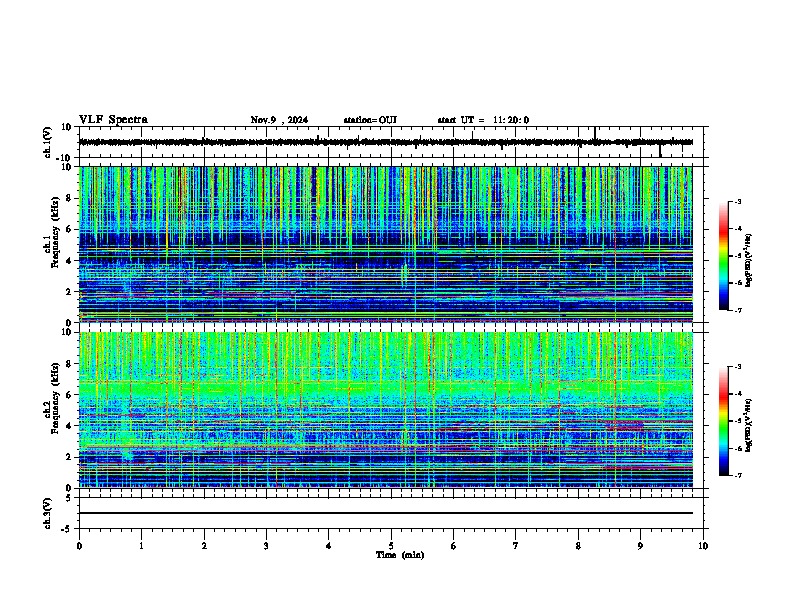Click the ch.2 "Frequency (kHz)" axis label
The image size is (792, 612).
(55, 398)
